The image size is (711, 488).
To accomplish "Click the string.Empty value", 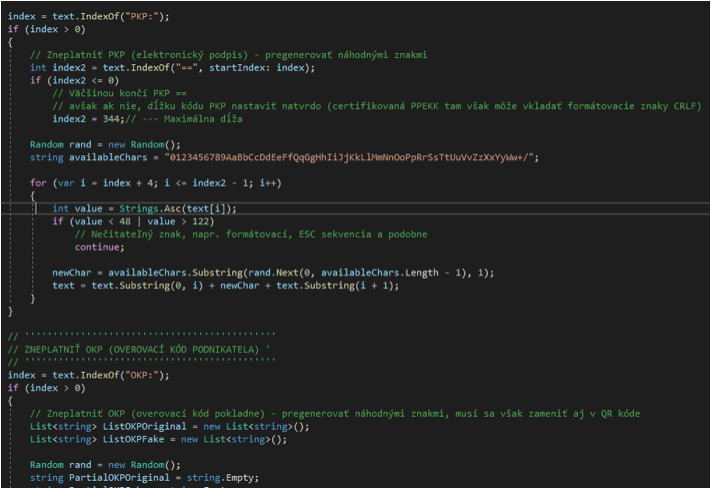I will pos(220,478).
